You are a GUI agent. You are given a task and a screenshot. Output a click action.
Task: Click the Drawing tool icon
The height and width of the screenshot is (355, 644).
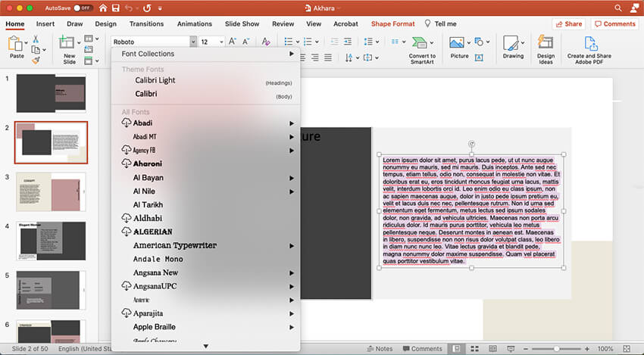512,44
